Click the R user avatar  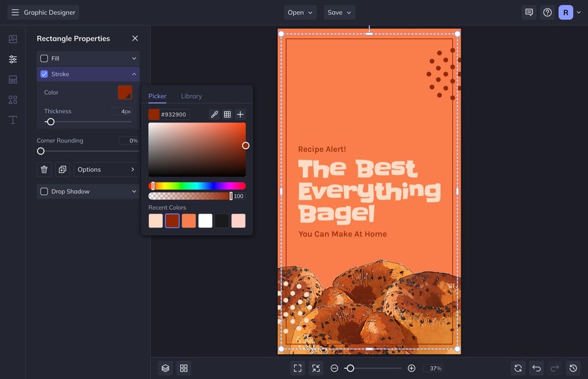click(x=566, y=12)
